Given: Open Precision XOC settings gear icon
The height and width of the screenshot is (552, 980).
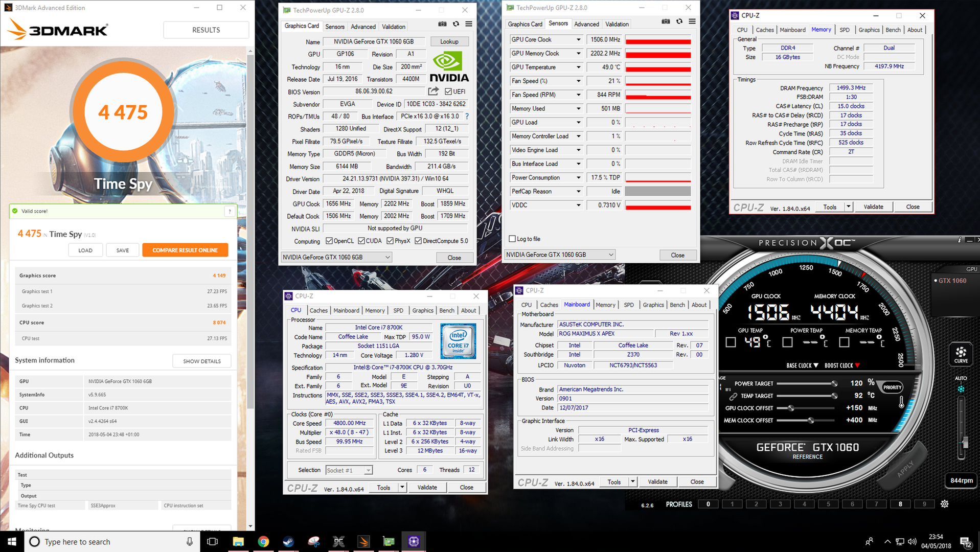Looking at the screenshot, I should pyautogui.click(x=944, y=504).
